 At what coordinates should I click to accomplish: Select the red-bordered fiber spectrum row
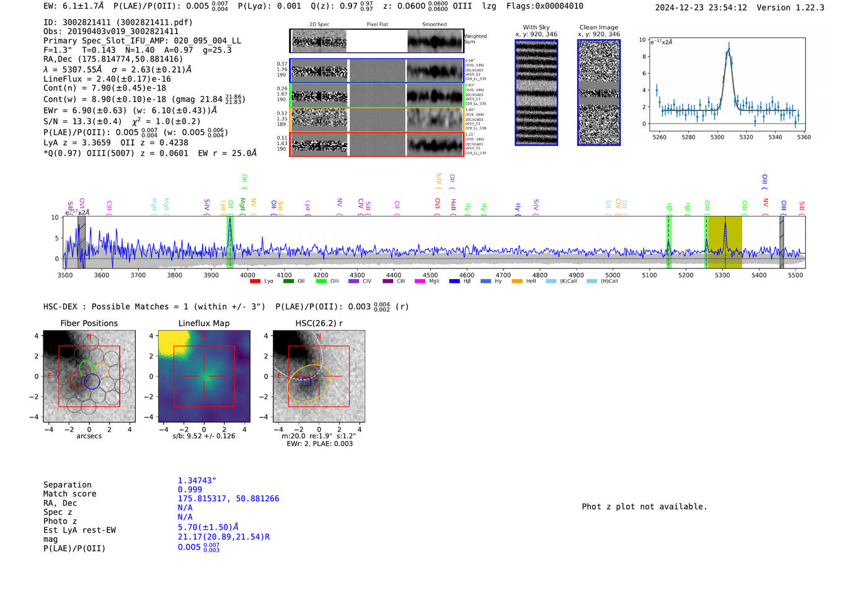coord(376,144)
